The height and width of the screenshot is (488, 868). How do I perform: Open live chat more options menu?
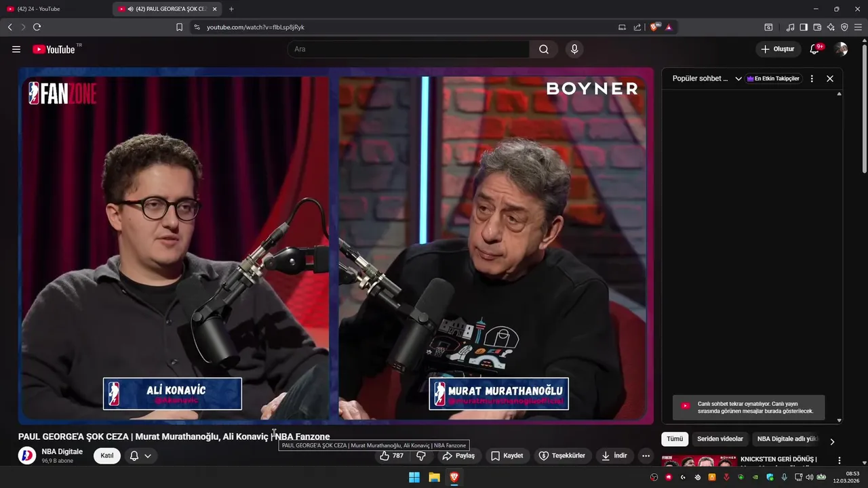(x=812, y=79)
